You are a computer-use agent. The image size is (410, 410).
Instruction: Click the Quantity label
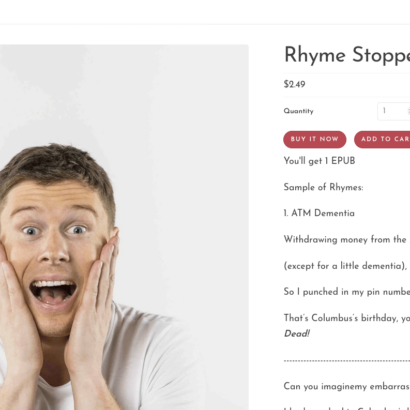298,111
